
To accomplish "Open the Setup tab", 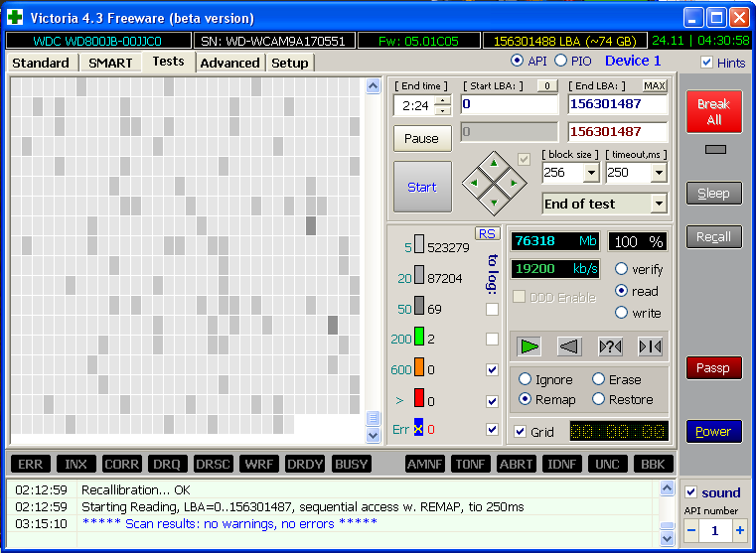I will 290,63.
